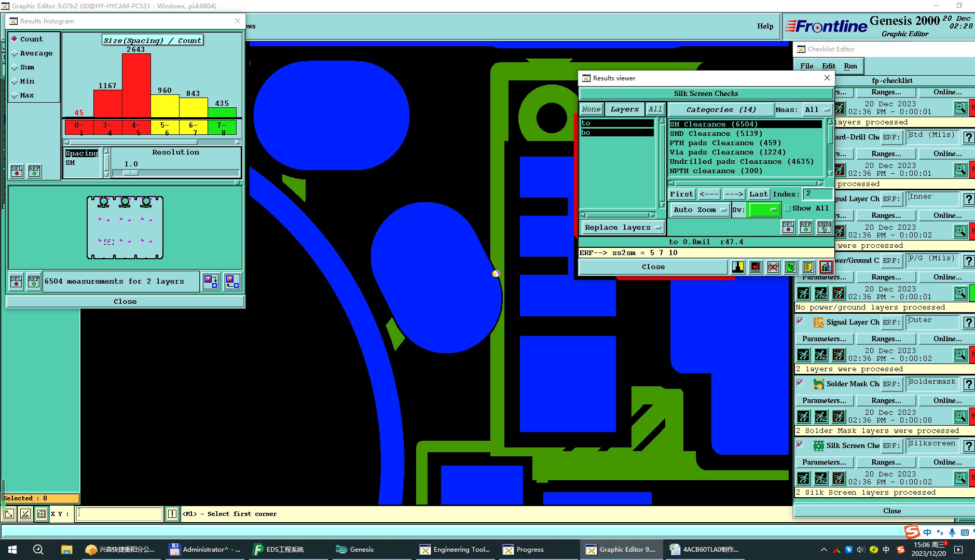Click the REF icon in Results viewer
Screen dimensions: 975x560
(x=806, y=227)
